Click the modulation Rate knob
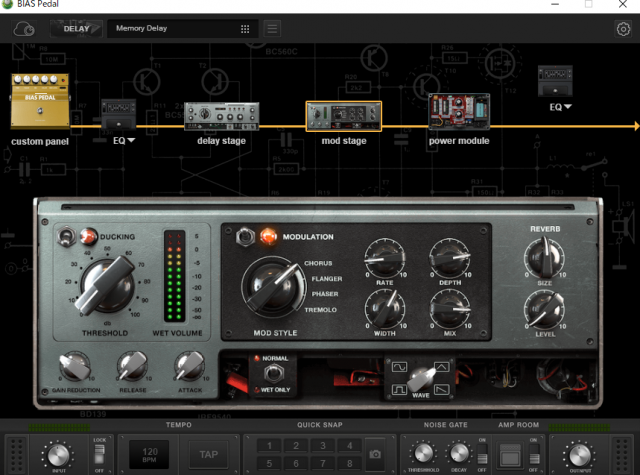This screenshot has width=640, height=475. click(x=385, y=259)
